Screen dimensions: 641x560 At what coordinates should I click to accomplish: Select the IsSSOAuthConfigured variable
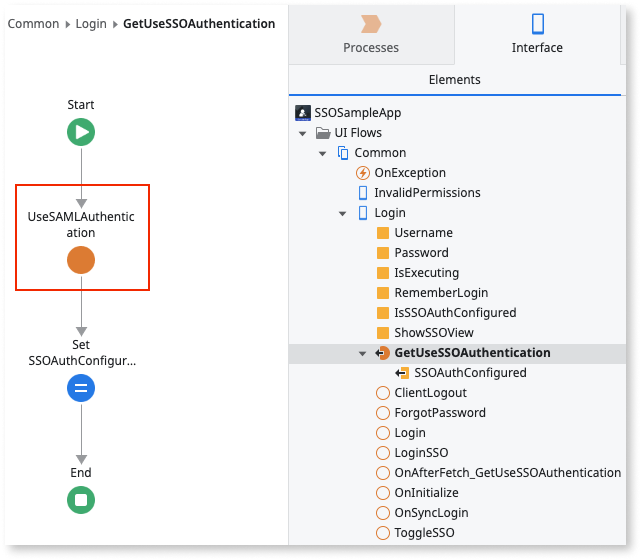(455, 313)
